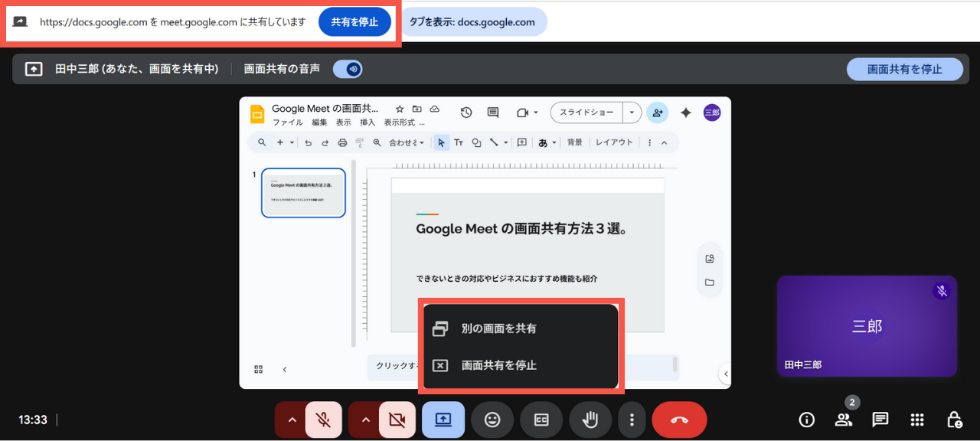Select 別の画面を共有 menu item

coord(498,328)
